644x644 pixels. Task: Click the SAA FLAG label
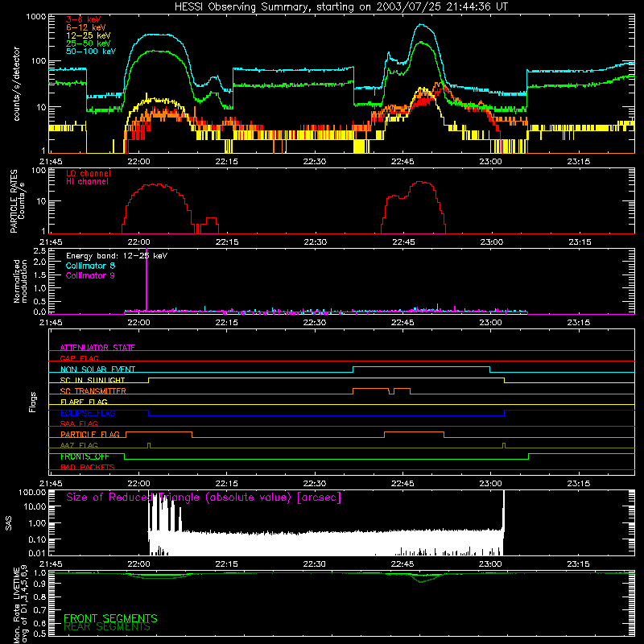tap(79, 423)
